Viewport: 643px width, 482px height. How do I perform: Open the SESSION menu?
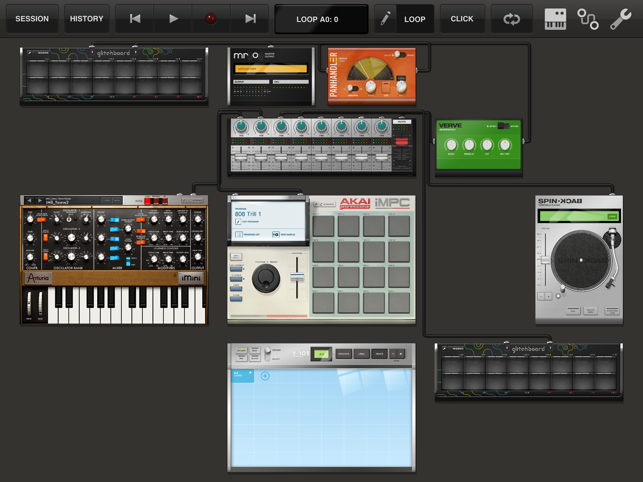coord(32,19)
